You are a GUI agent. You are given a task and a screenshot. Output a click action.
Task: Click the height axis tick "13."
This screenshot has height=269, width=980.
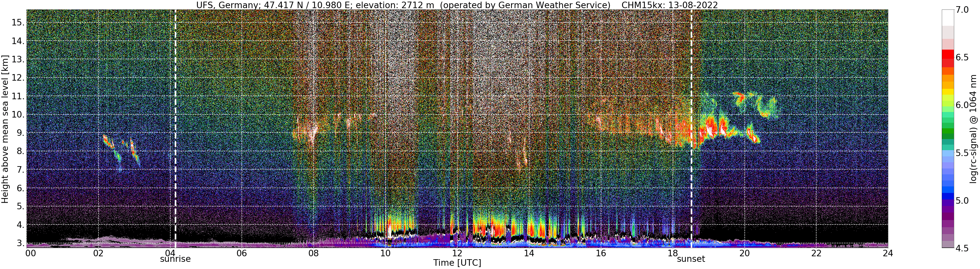click(x=18, y=59)
